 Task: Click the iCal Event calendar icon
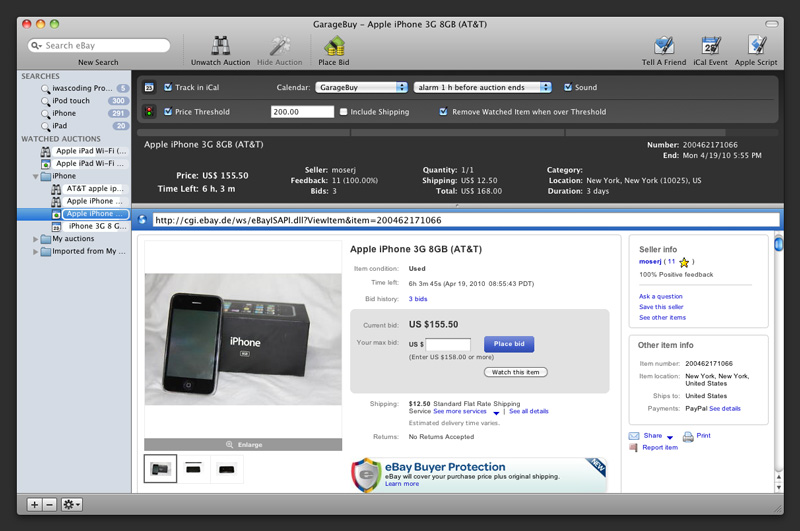click(710, 46)
